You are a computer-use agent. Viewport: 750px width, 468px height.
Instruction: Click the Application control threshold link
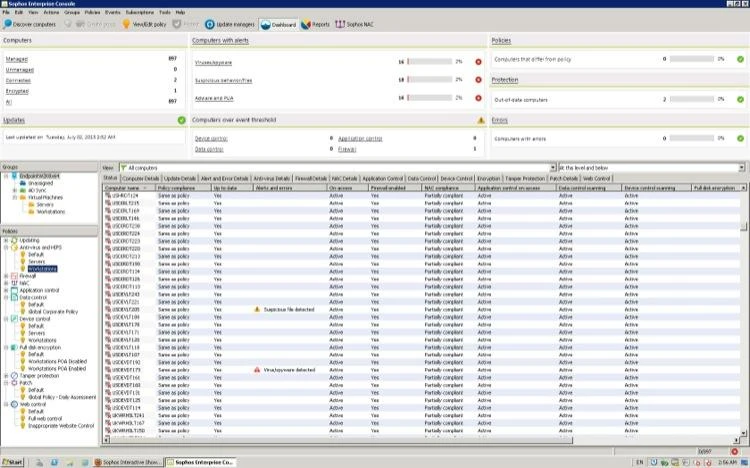(360, 139)
